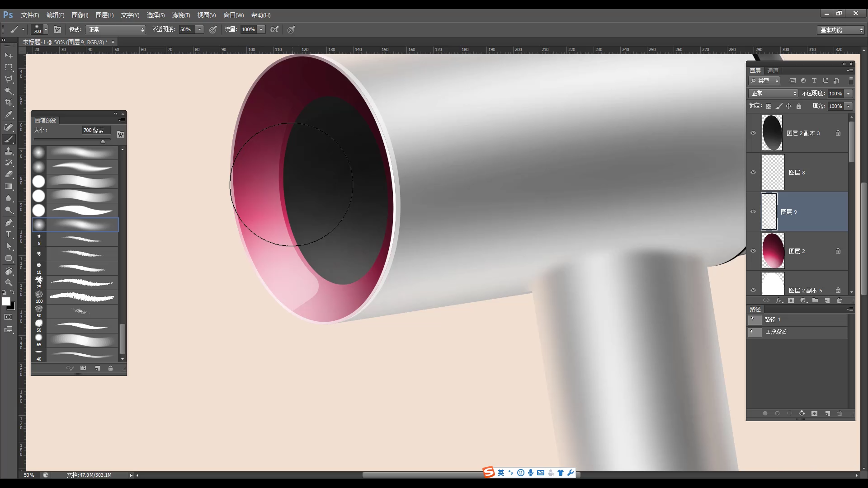Select the Crop tool
The width and height of the screenshot is (868, 488).
pyautogui.click(x=8, y=103)
